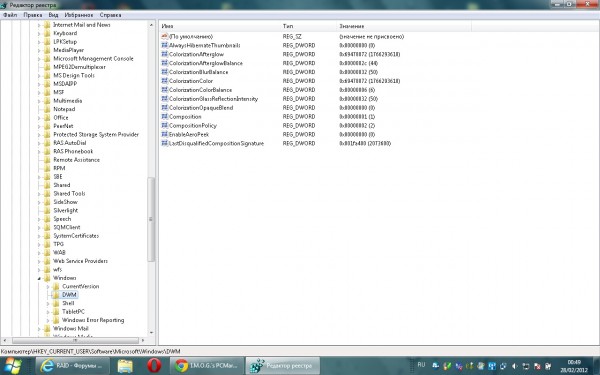Click the tree scrollbar up arrow
The image size is (600, 375).
tap(151, 24)
